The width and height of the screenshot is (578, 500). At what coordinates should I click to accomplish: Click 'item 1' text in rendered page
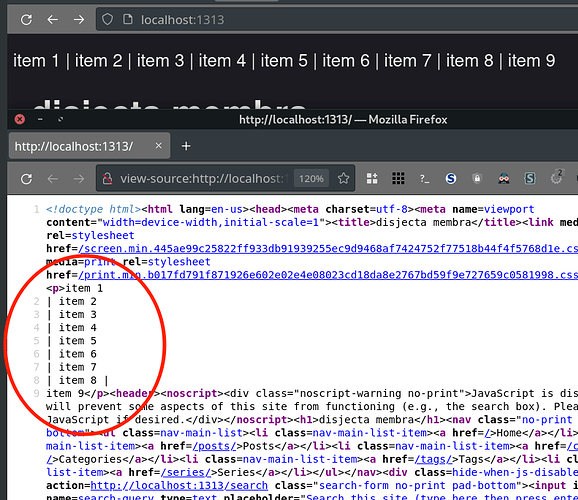[36, 60]
